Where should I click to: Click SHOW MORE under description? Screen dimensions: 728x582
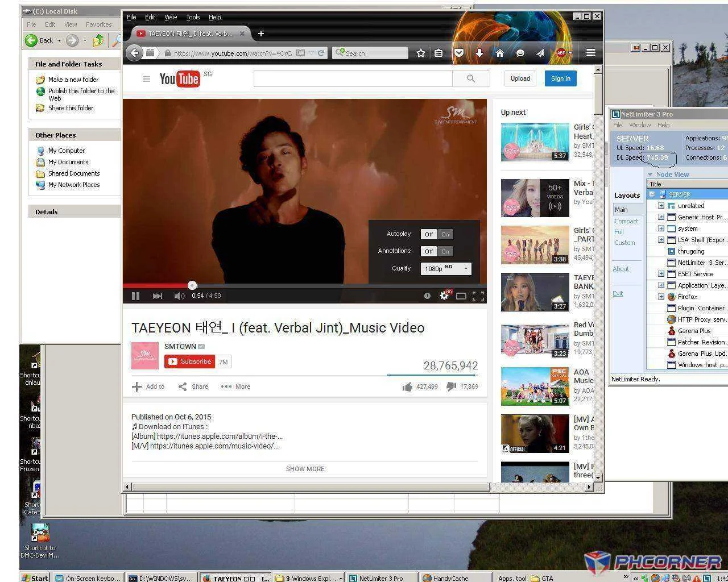[305, 469]
